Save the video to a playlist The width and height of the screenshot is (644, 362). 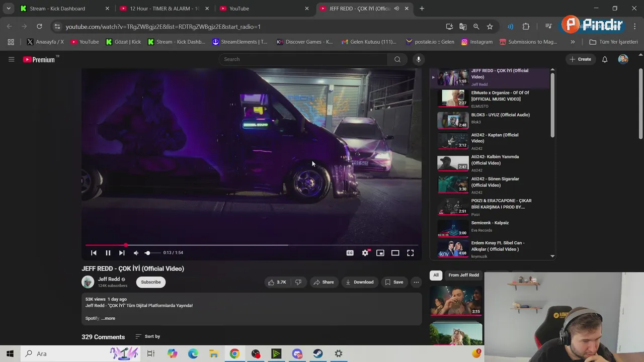pyautogui.click(x=394, y=282)
